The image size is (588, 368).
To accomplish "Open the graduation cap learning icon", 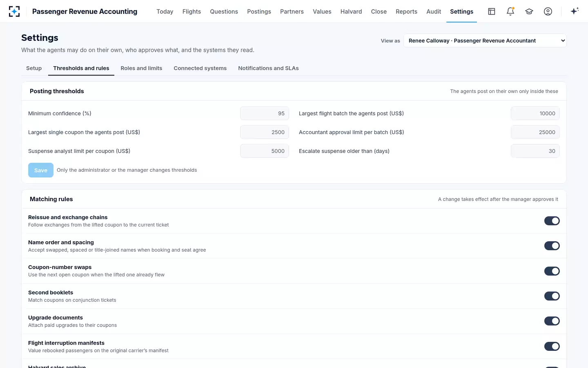I will [529, 11].
